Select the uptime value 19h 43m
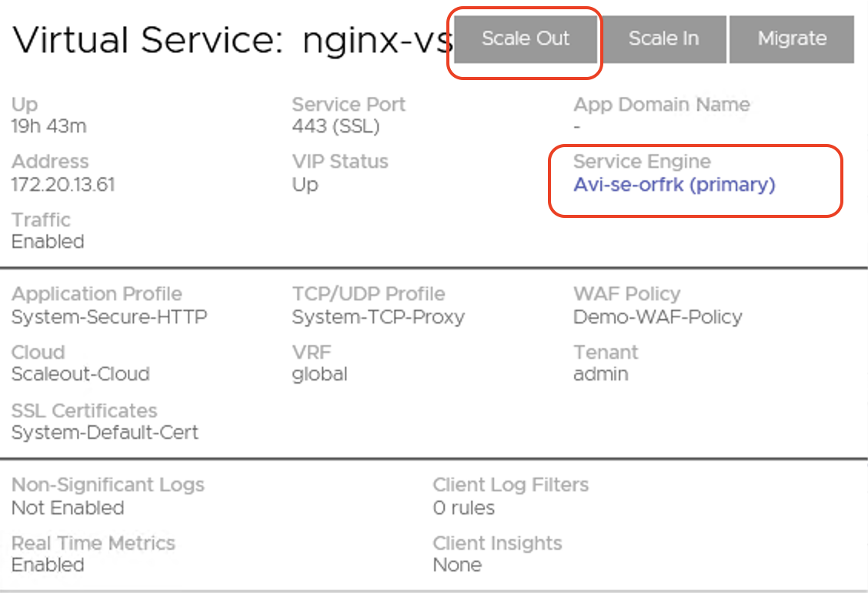The width and height of the screenshot is (868, 593). pos(48,126)
